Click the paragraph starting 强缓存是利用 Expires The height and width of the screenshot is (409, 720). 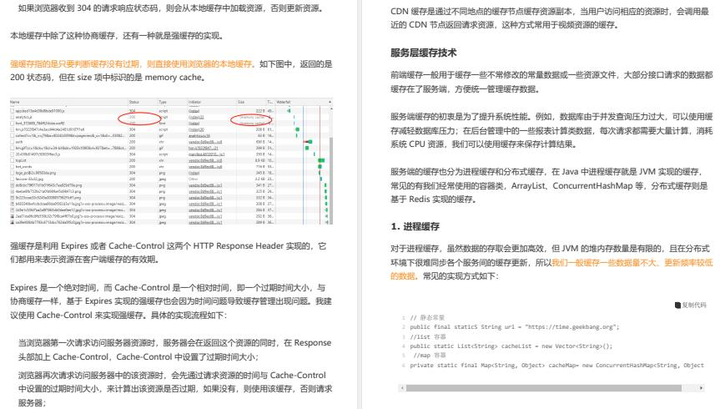(x=168, y=252)
